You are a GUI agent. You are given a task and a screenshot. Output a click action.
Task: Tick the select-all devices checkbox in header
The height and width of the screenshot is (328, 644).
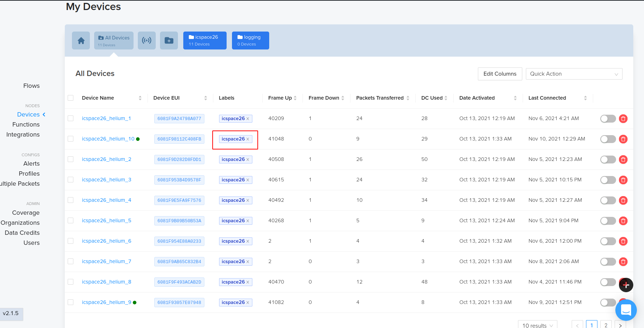coord(71,98)
